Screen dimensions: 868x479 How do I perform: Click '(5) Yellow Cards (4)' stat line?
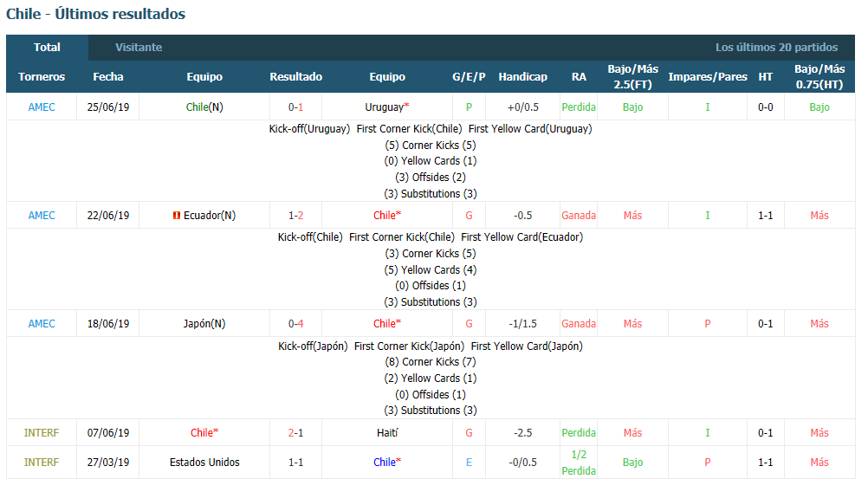click(431, 269)
